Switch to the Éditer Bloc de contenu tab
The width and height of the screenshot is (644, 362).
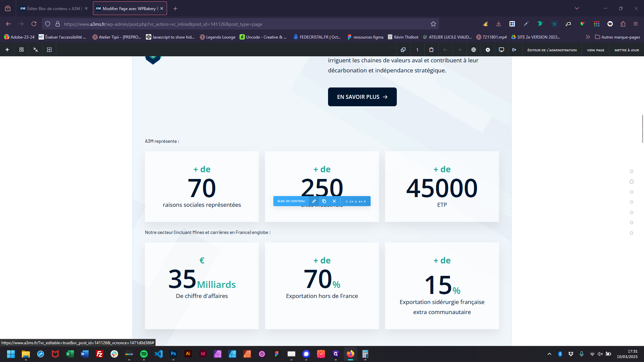[x=54, y=8]
